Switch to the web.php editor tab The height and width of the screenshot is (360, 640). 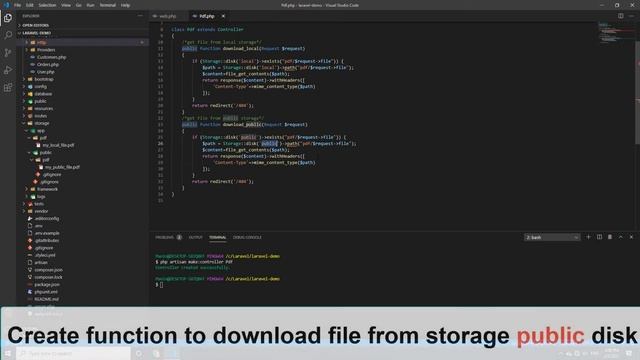coord(168,16)
